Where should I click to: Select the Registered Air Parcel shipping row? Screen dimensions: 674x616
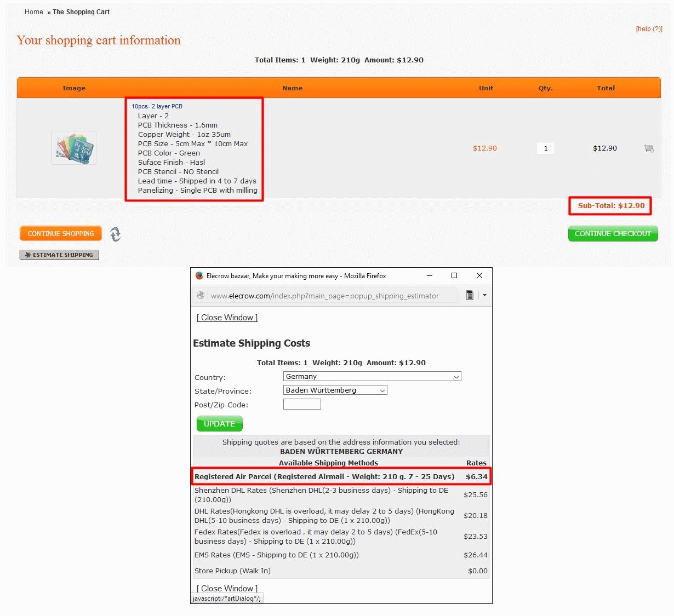coord(341,476)
